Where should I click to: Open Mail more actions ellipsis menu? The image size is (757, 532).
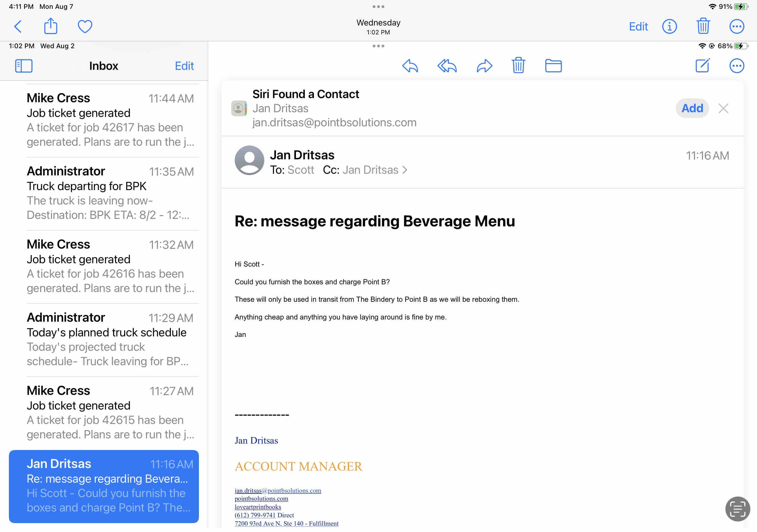pyautogui.click(x=736, y=66)
